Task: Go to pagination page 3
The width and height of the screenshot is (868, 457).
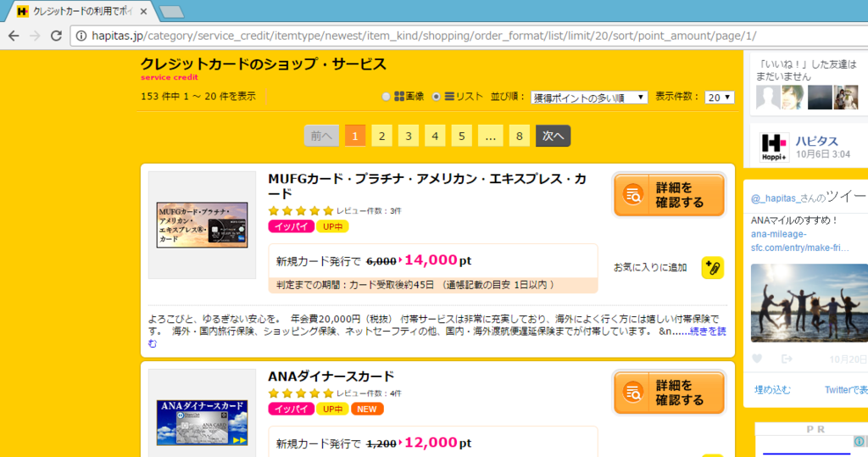Action: click(409, 136)
